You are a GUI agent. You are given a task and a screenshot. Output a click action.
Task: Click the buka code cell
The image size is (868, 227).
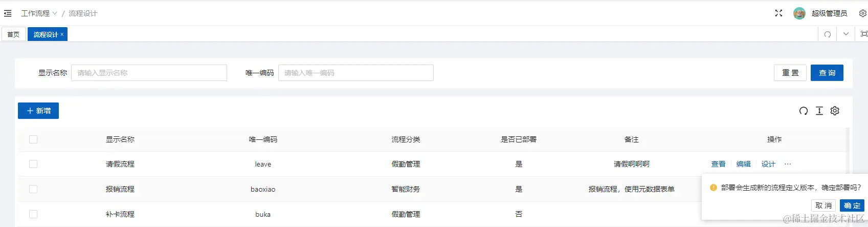263,214
